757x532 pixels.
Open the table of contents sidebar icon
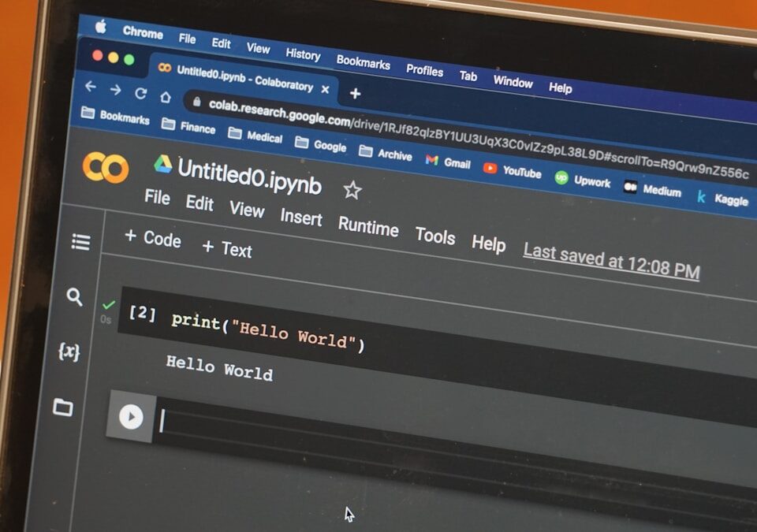pos(80,242)
